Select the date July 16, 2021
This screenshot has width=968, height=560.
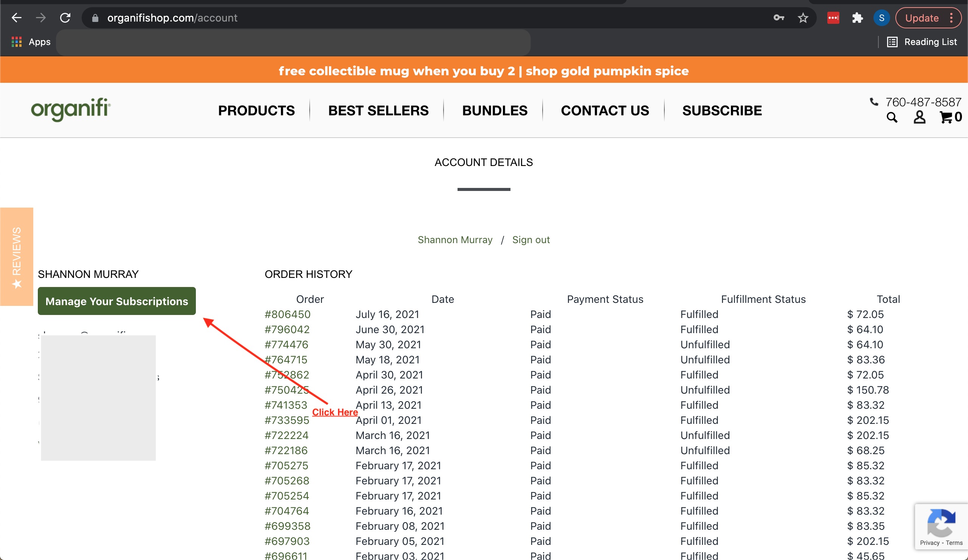[x=387, y=314]
